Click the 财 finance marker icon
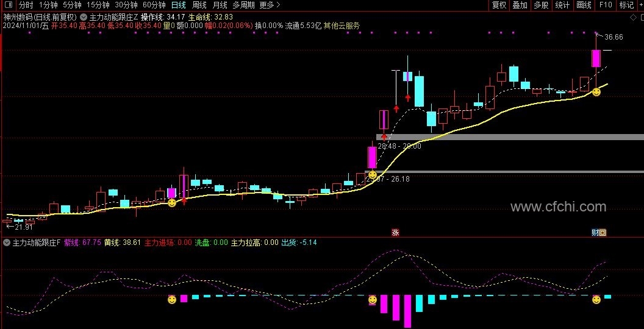Screen dimensions: 644x329 [x=595, y=233]
